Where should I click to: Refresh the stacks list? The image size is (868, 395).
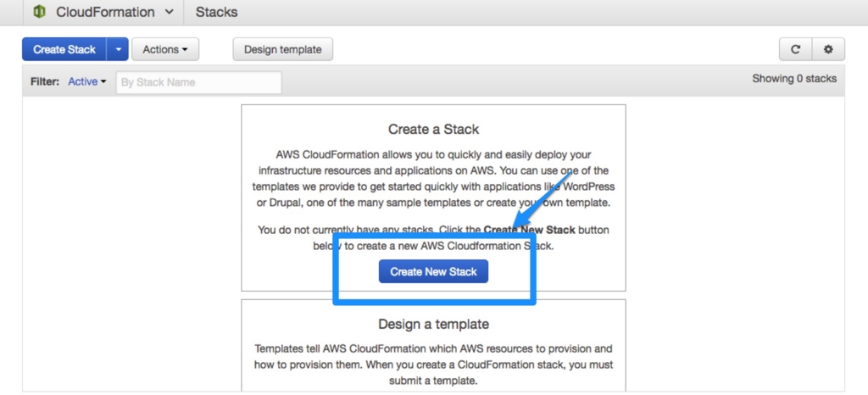[x=795, y=49]
